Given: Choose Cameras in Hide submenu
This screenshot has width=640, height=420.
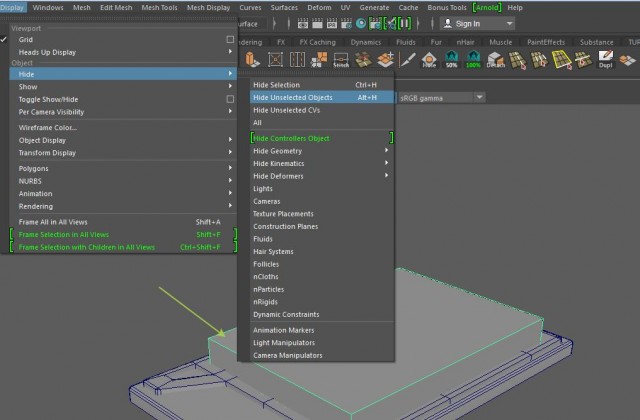Looking at the screenshot, I should click(322, 201).
